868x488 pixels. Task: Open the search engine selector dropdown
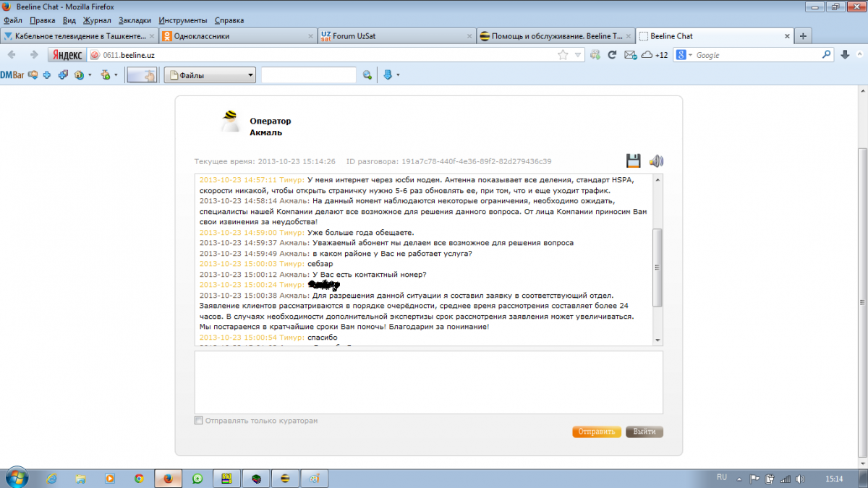click(x=685, y=55)
